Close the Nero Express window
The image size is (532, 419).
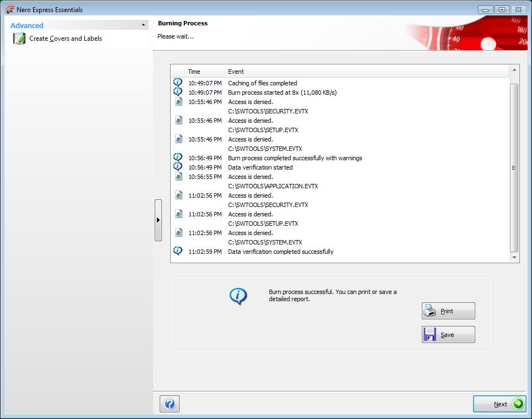tap(518, 10)
